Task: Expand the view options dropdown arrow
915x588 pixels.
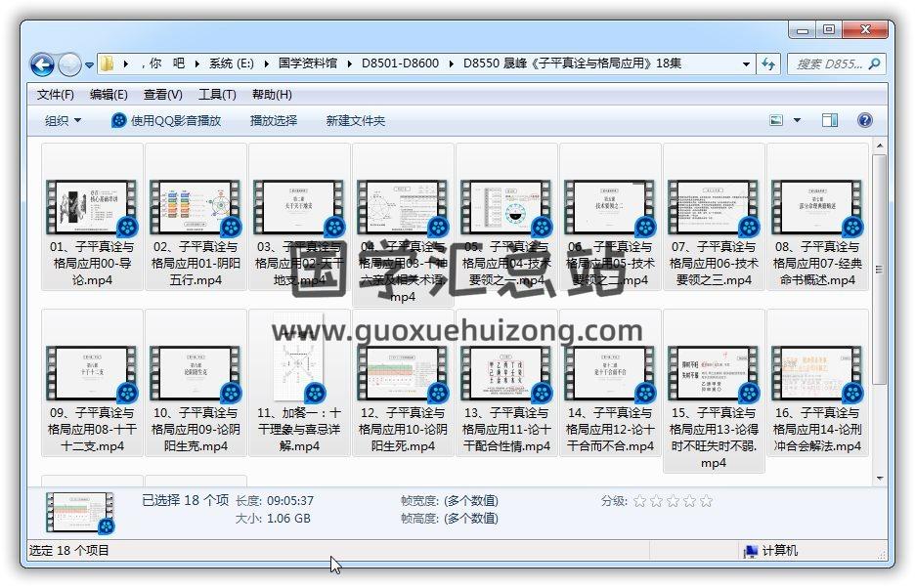Action: pyautogui.click(x=797, y=120)
